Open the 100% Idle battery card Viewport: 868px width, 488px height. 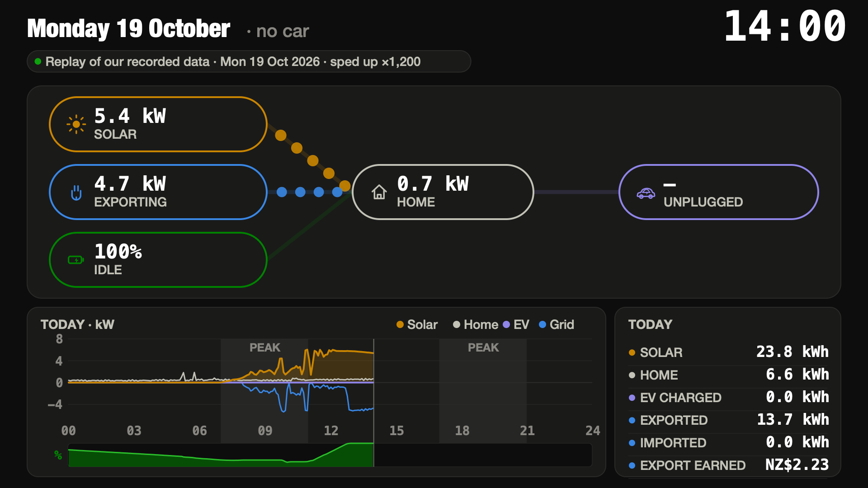(158, 260)
